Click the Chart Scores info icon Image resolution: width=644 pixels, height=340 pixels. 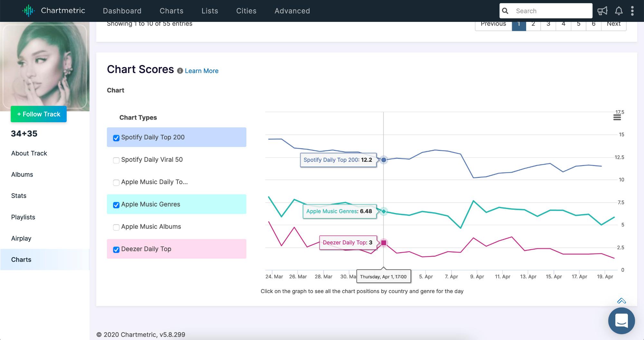click(x=180, y=71)
